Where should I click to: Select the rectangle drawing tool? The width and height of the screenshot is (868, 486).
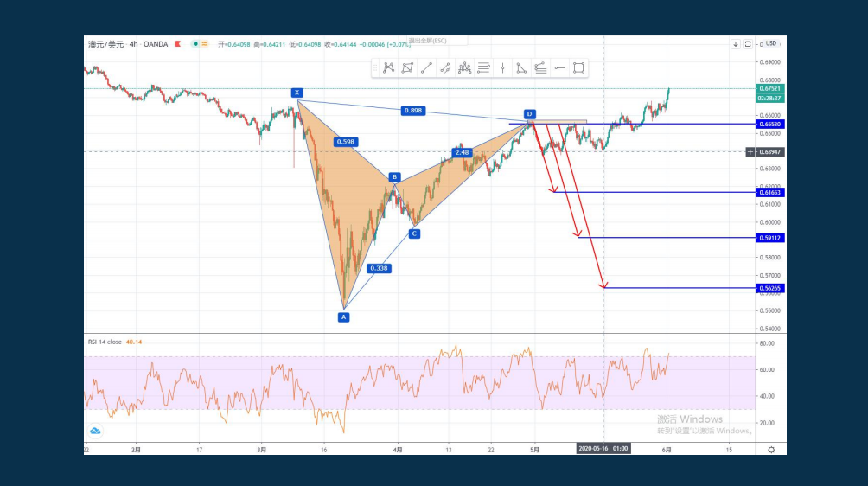click(578, 67)
